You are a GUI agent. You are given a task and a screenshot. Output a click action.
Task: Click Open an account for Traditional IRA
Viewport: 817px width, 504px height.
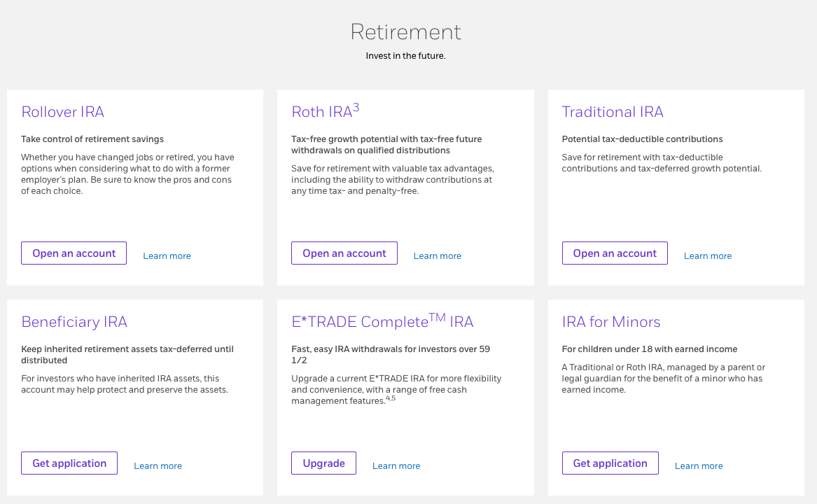(615, 253)
